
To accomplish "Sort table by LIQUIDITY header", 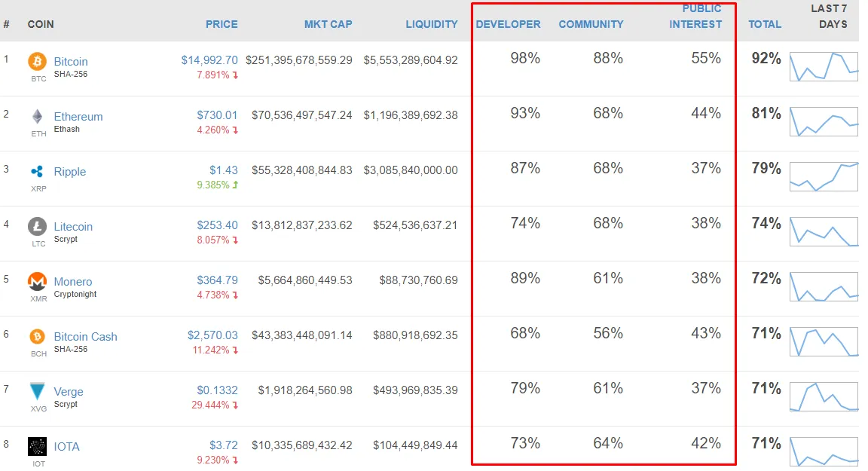I will [x=432, y=24].
